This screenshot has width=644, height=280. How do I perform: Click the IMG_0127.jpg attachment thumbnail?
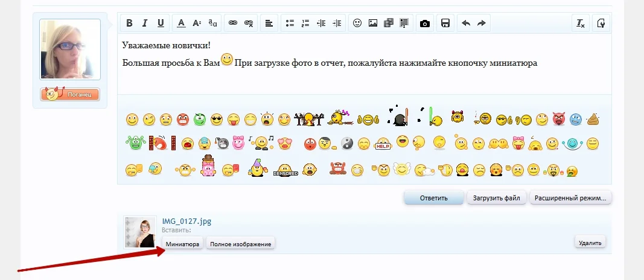[x=140, y=232]
